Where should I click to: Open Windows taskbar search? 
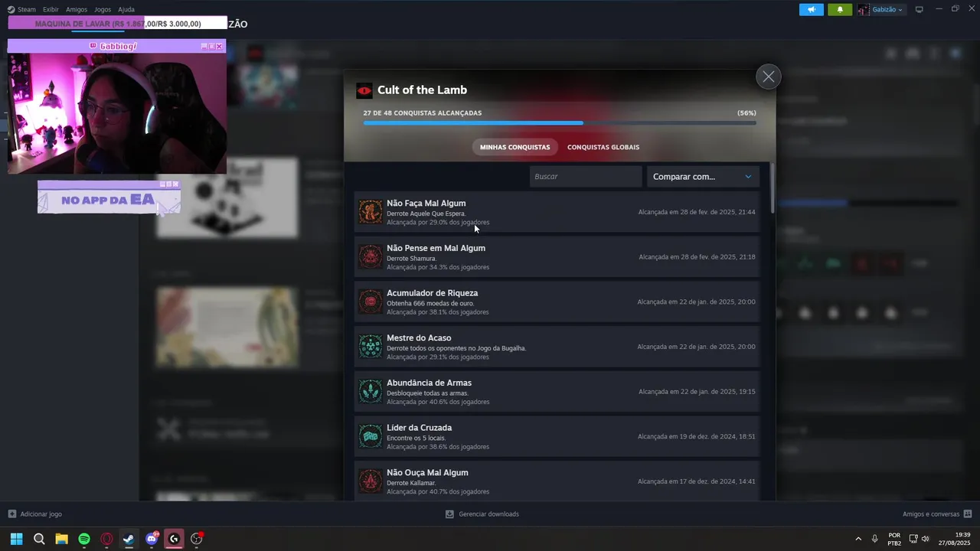pos(39,539)
